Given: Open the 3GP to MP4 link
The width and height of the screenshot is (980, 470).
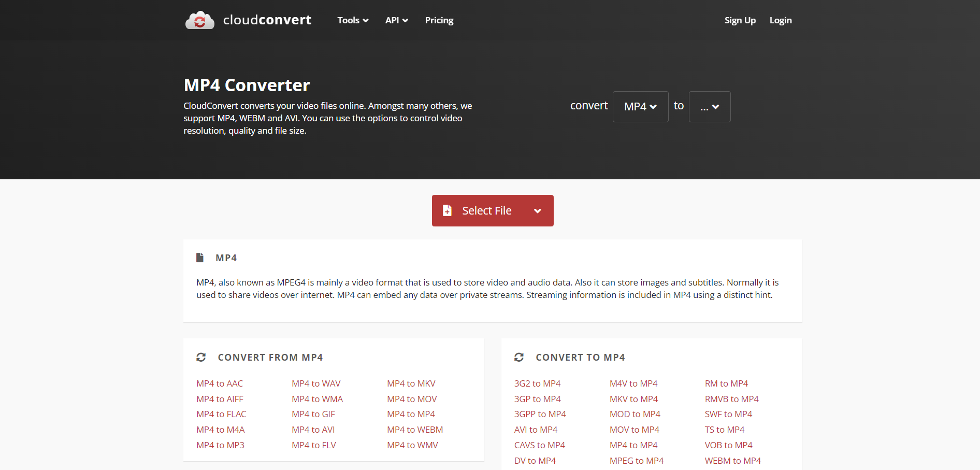Looking at the screenshot, I should pos(538,399).
